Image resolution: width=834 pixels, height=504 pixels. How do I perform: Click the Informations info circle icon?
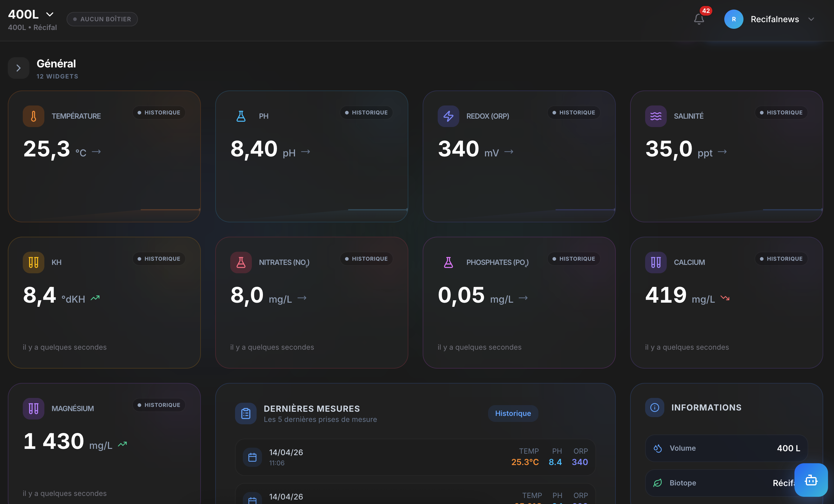point(654,407)
